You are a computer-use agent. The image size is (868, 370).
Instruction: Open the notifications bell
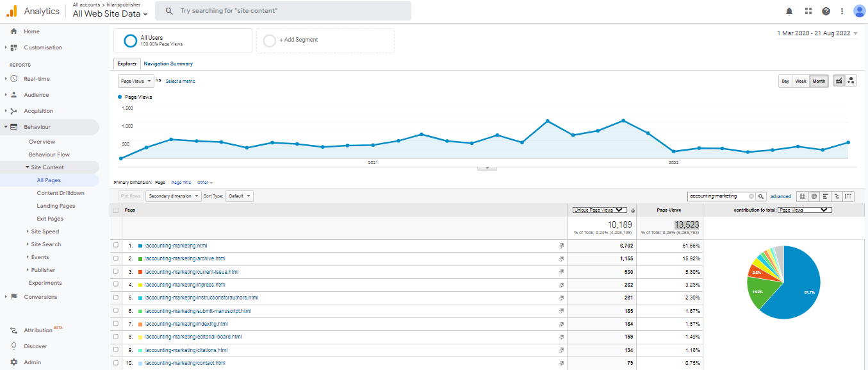(789, 12)
